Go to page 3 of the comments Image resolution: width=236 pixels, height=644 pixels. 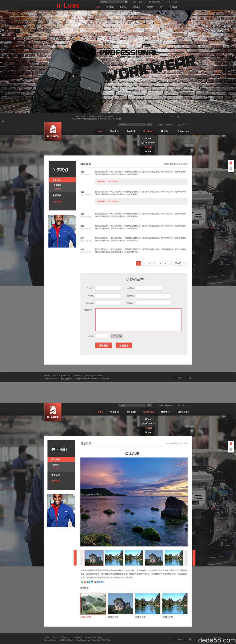[149, 264]
